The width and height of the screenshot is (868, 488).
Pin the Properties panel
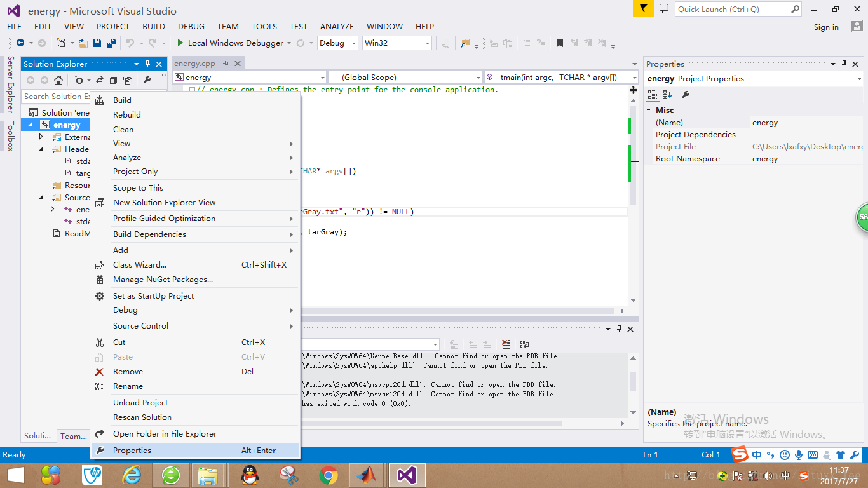coord(844,64)
